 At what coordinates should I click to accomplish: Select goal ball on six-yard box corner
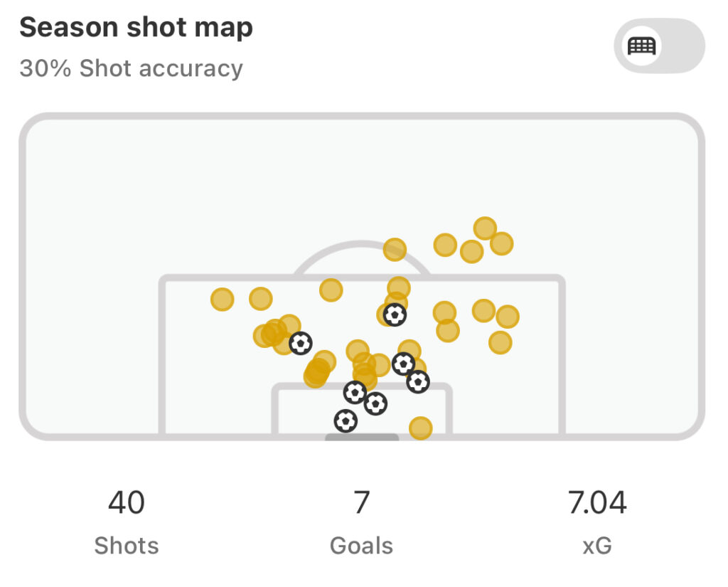tap(418, 381)
